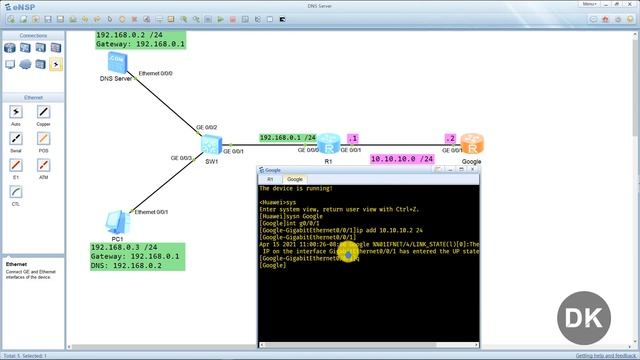The image size is (640, 360).
Task: Click the green Start Device play icon
Action: (x=220, y=19)
